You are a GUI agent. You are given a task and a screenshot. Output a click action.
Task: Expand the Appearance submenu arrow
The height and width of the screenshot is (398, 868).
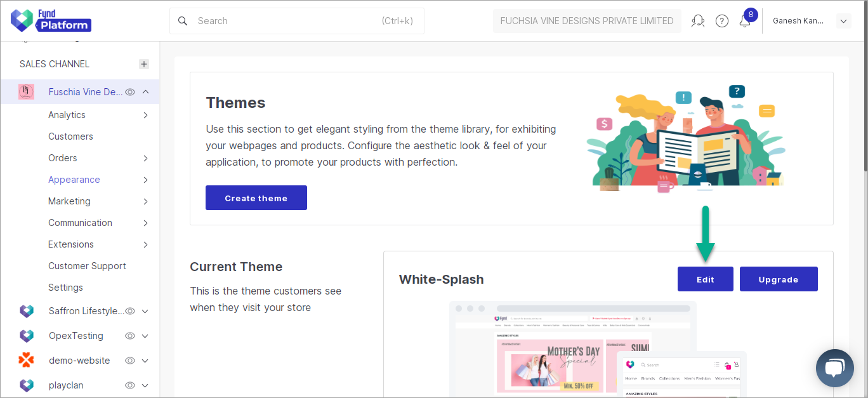pyautogui.click(x=145, y=180)
